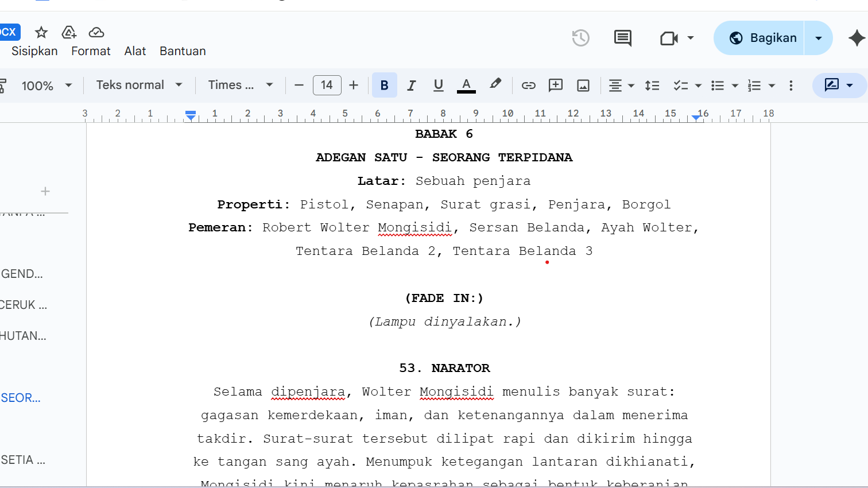868x488 pixels.
Task: Select the highlight color pen icon
Action: (x=495, y=84)
